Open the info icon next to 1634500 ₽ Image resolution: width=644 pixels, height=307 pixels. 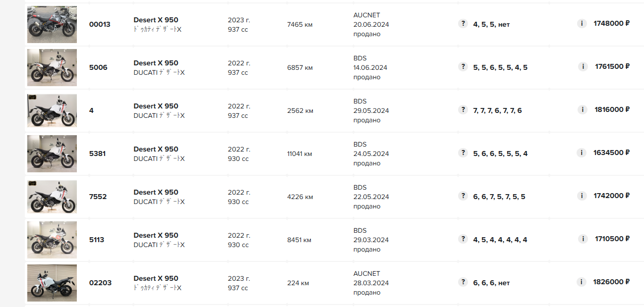(582, 153)
